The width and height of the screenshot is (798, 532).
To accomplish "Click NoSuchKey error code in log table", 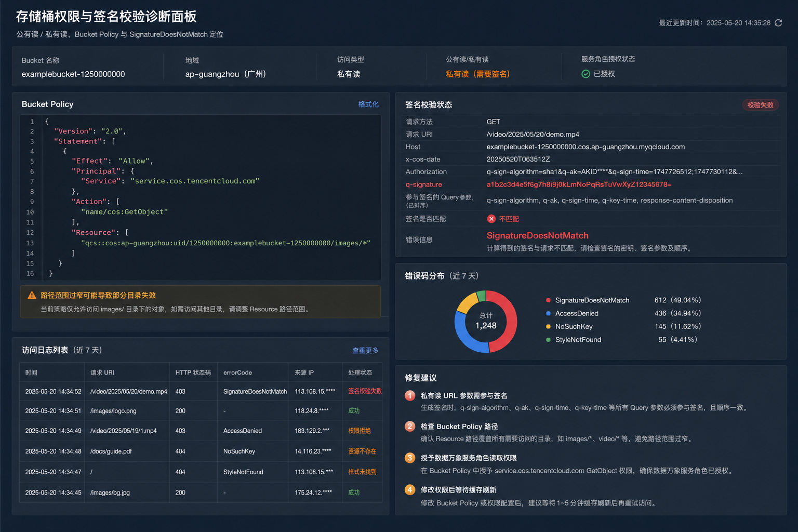I will click(x=239, y=451).
